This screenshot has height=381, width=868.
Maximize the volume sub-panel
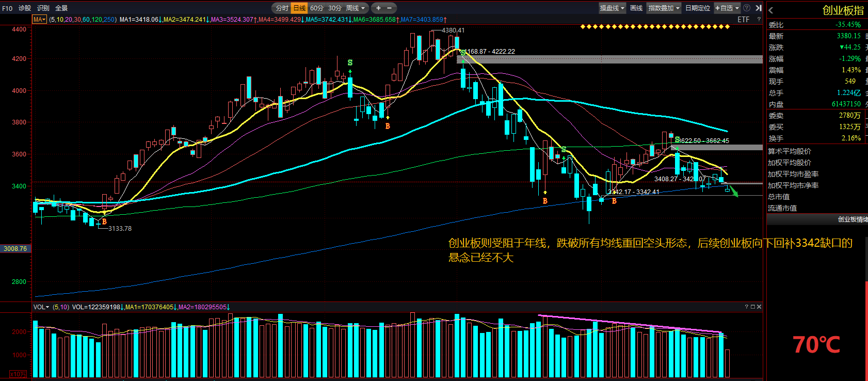pos(753,307)
